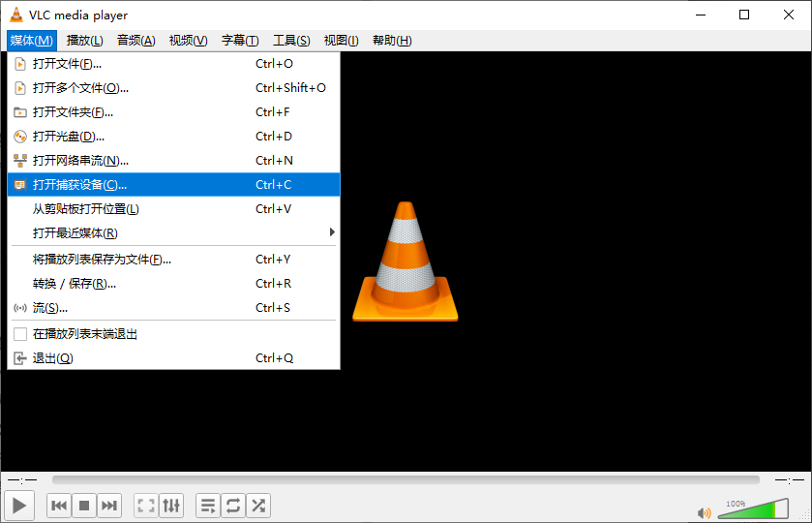
Task: Skip to next track button
Action: [108, 506]
